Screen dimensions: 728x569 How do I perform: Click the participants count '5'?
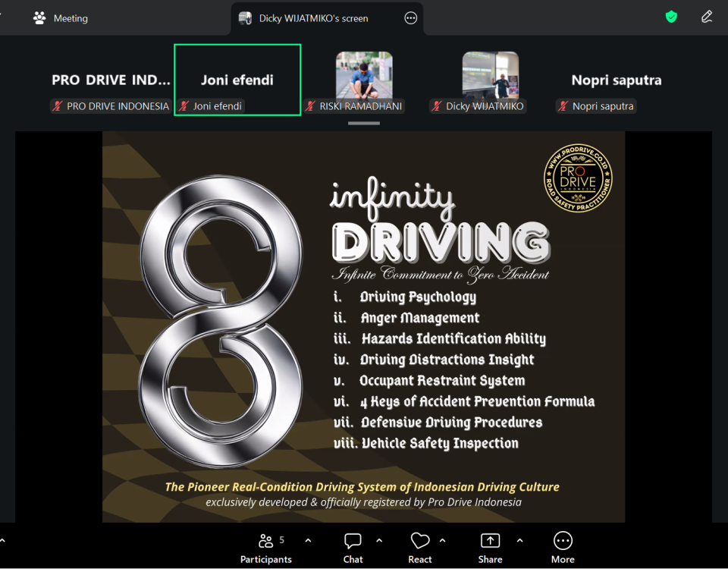click(x=281, y=539)
